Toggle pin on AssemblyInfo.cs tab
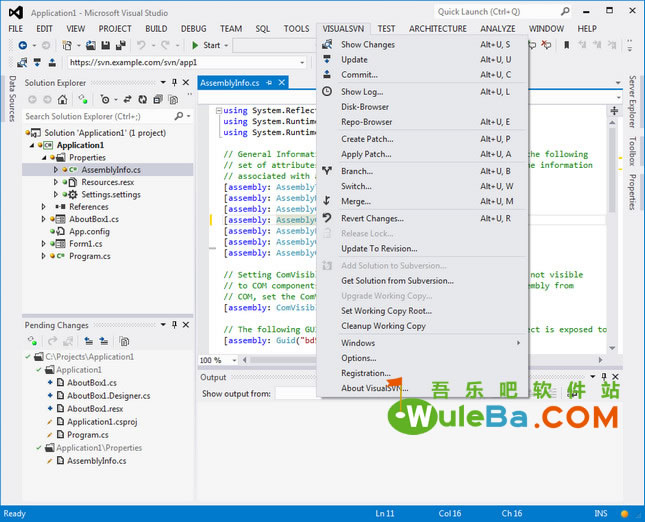The height and width of the screenshot is (522, 645). 269,83
